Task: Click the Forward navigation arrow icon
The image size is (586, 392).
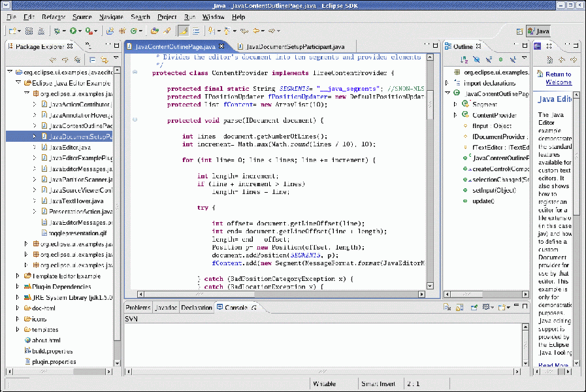Action: click(272, 31)
